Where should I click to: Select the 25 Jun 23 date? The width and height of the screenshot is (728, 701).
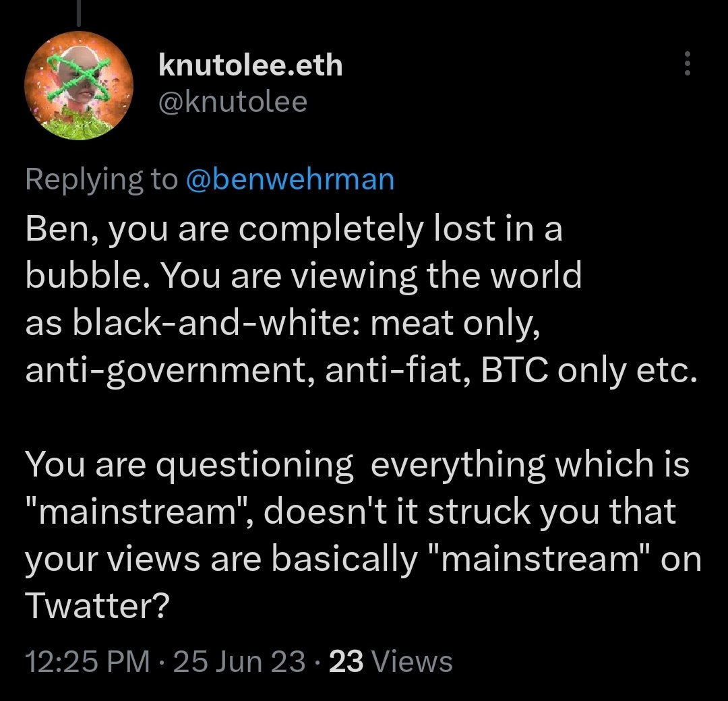coord(239,661)
